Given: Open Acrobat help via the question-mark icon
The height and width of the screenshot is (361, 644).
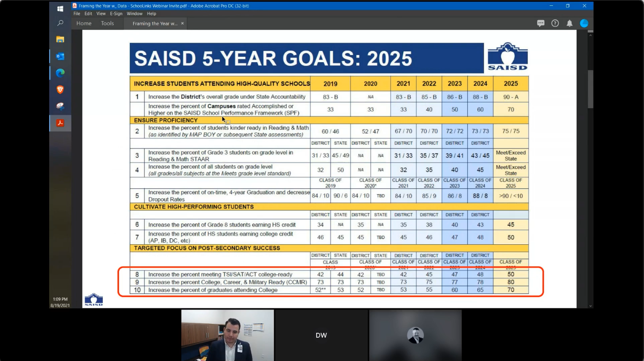Looking at the screenshot, I should [555, 23].
